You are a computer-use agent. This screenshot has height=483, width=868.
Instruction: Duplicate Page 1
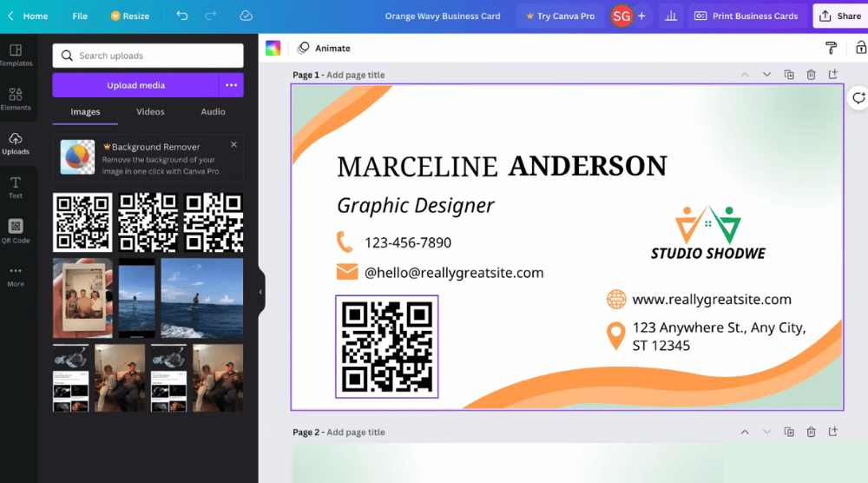789,75
